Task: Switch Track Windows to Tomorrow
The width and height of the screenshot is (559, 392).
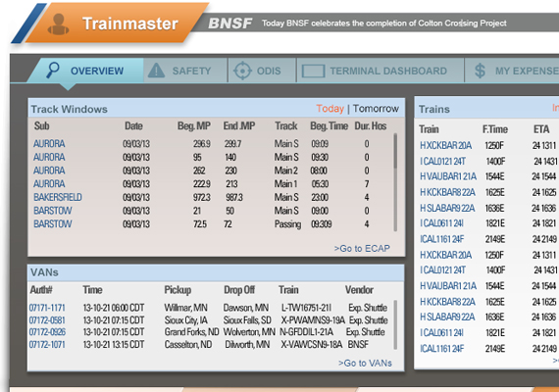Action: [376, 109]
